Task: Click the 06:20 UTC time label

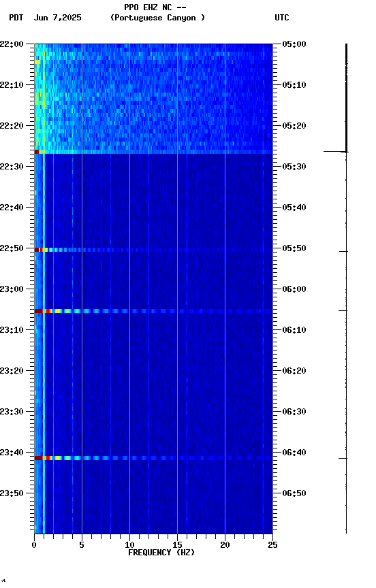Action: (x=294, y=371)
